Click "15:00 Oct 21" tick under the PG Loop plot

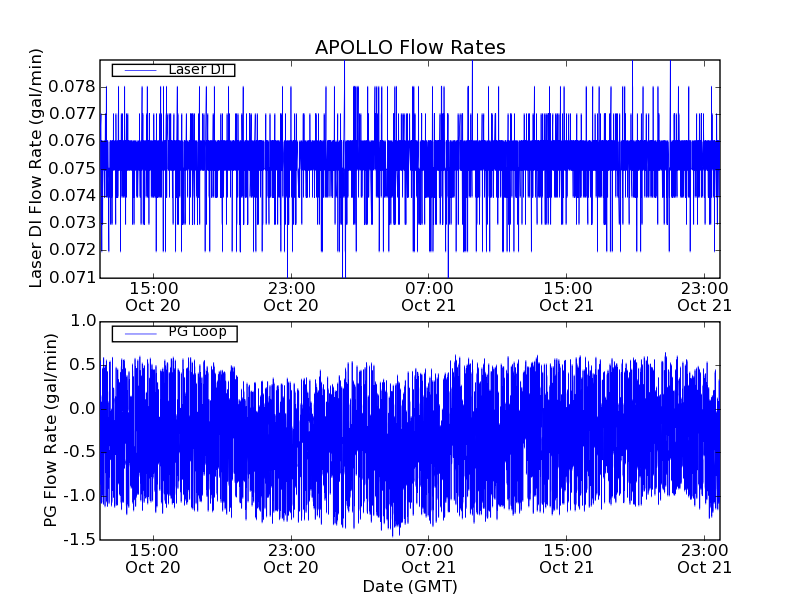point(567,559)
